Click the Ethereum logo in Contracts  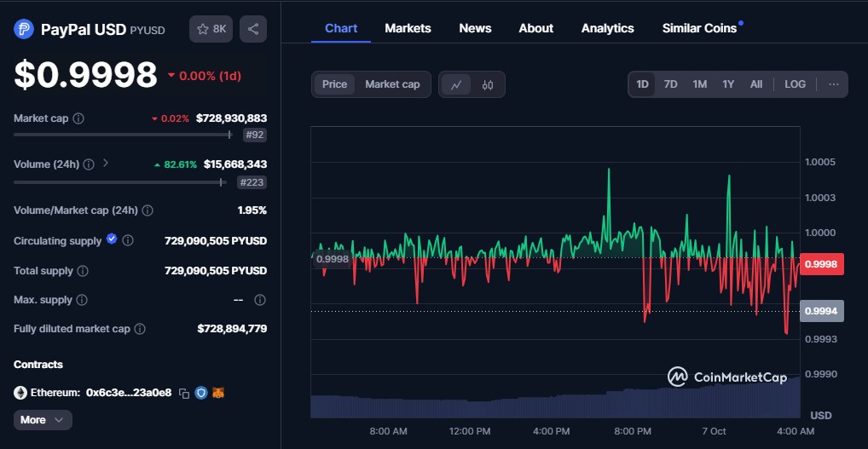(x=20, y=393)
